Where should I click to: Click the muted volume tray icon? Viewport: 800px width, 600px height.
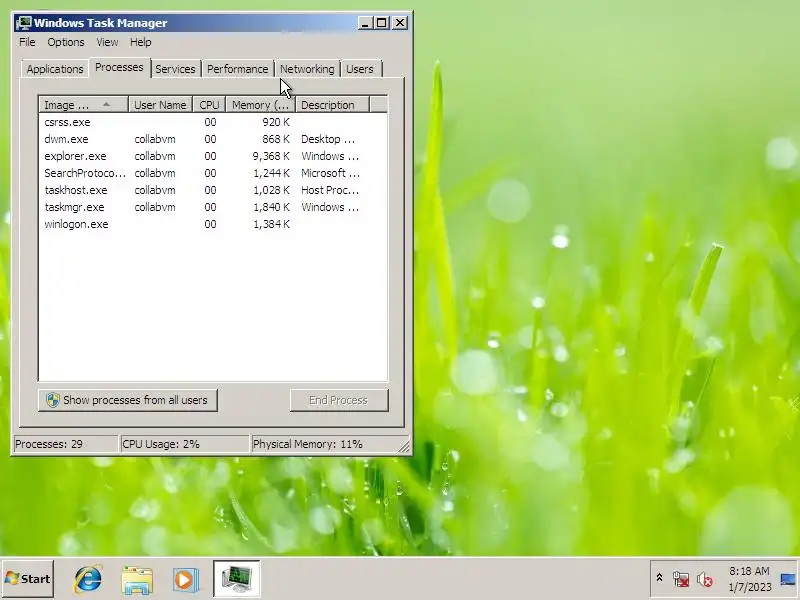click(x=705, y=579)
